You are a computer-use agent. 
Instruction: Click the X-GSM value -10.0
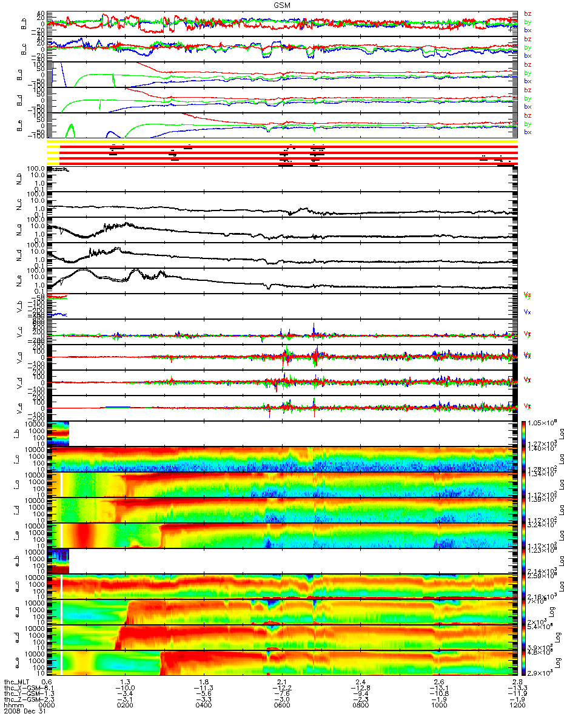point(126,687)
